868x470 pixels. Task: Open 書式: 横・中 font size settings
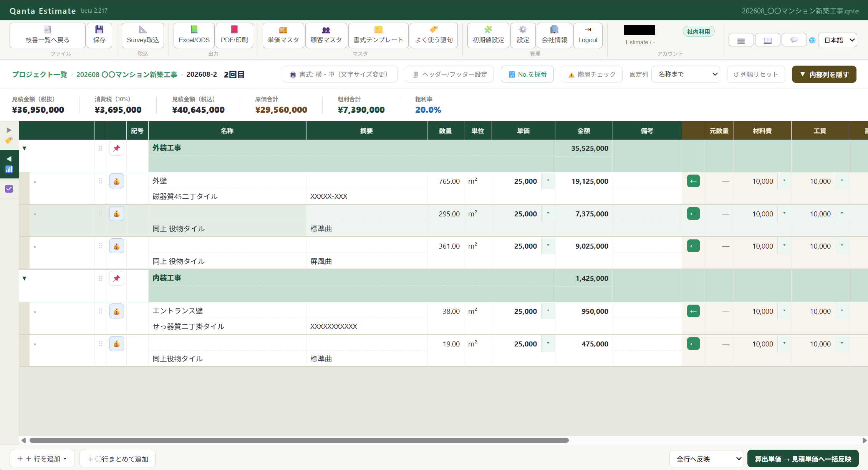[340, 74]
